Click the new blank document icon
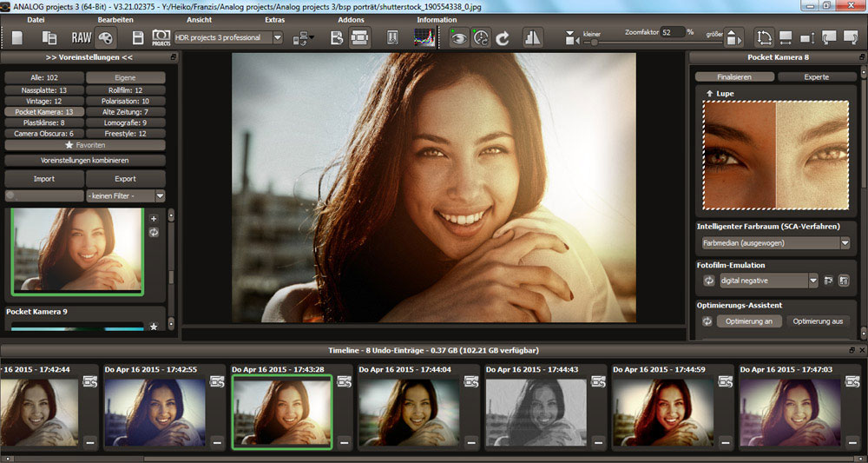This screenshot has width=868, height=463. pos(19,37)
